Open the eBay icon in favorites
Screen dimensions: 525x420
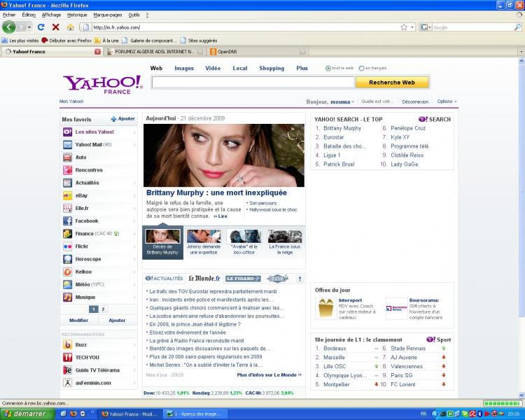(x=67, y=195)
